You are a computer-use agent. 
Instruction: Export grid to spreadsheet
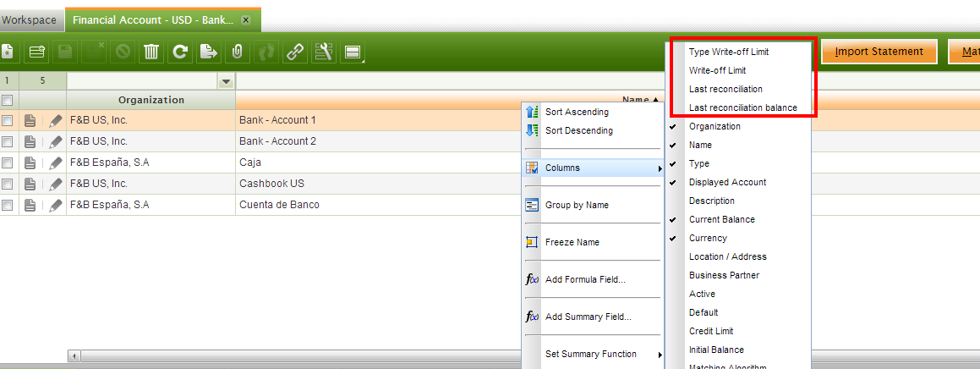point(208,52)
